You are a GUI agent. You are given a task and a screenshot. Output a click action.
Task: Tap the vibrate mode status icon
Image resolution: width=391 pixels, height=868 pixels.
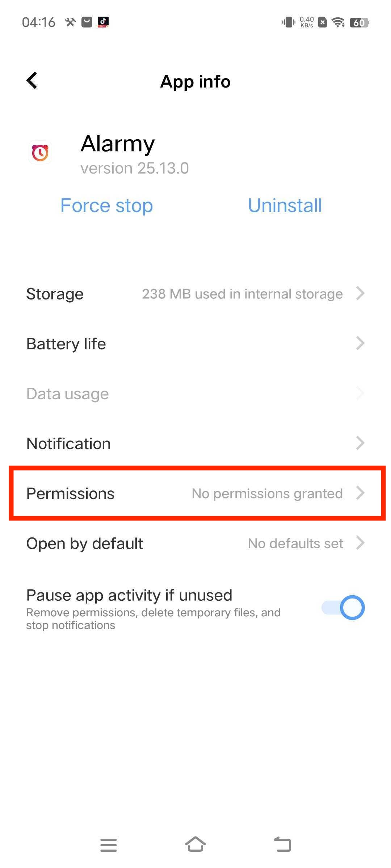click(289, 22)
